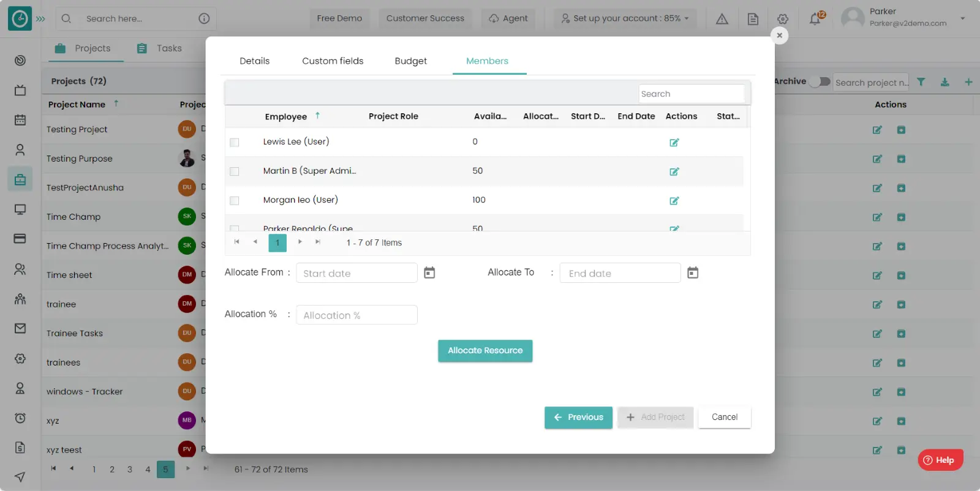The image size is (980, 491).
Task: Close the project dialog with X
Action: pos(779,36)
